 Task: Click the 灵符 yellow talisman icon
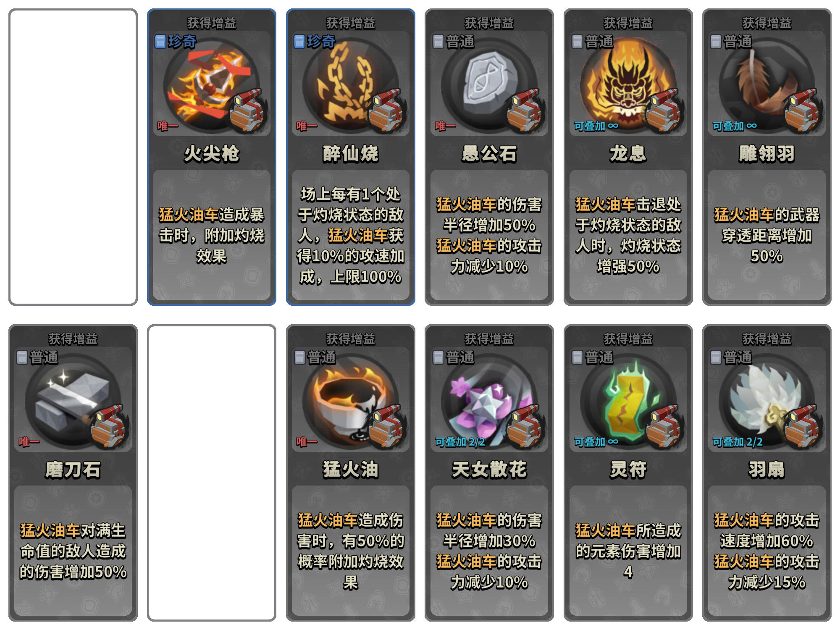(628, 401)
